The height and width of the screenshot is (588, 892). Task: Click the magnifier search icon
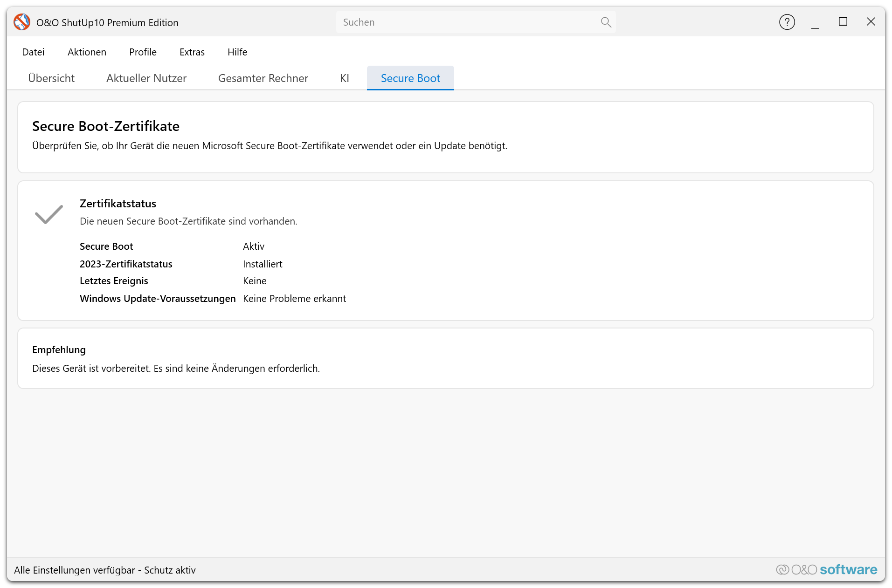point(606,22)
